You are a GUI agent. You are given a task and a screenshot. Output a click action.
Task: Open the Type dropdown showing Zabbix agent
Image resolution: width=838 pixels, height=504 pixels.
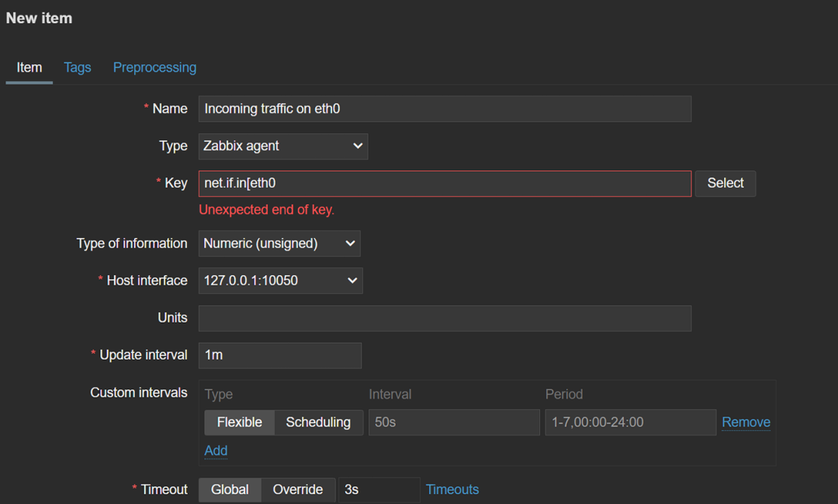(x=283, y=146)
